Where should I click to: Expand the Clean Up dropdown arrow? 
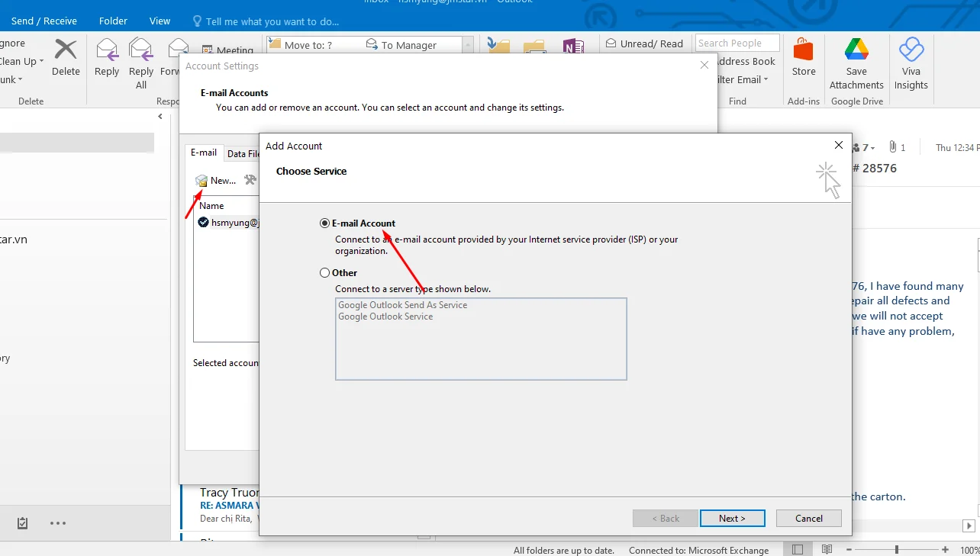pos(41,62)
